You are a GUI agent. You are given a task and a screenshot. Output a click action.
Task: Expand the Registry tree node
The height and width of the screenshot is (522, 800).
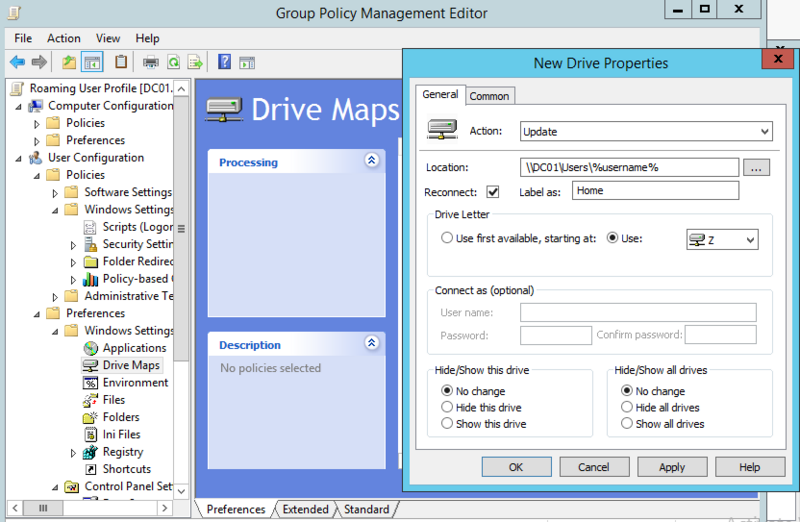pos(73,453)
